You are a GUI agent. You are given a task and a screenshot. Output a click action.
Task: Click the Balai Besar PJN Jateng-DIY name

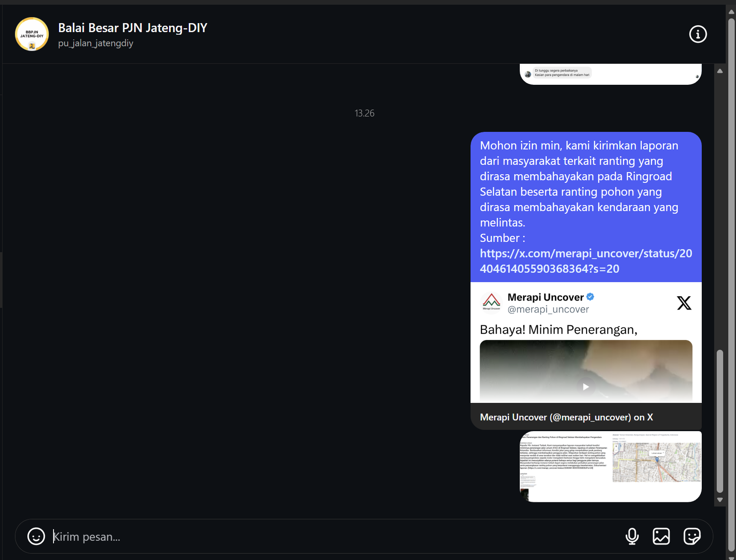[132, 28]
